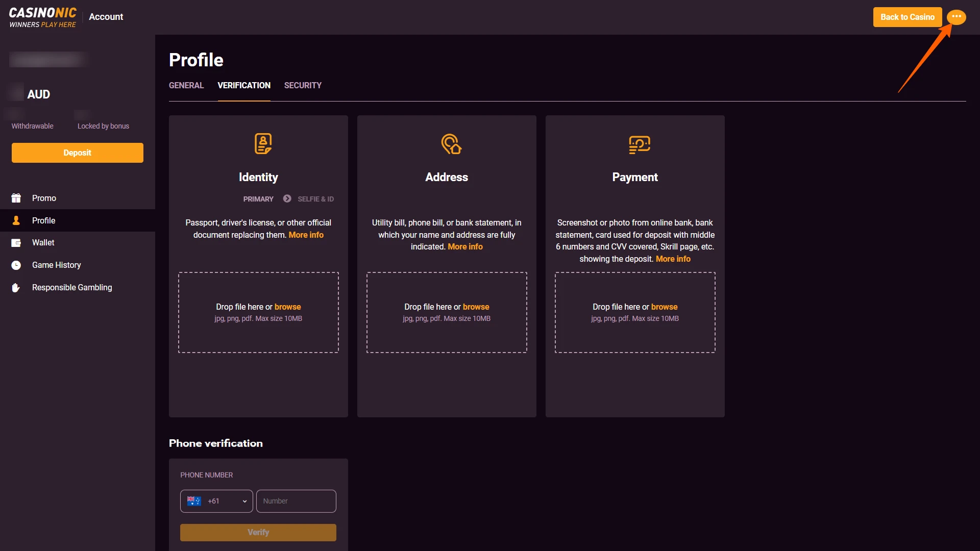Image resolution: width=980 pixels, height=551 pixels.
Task: Click the Identity ID card icon
Action: coord(263,143)
